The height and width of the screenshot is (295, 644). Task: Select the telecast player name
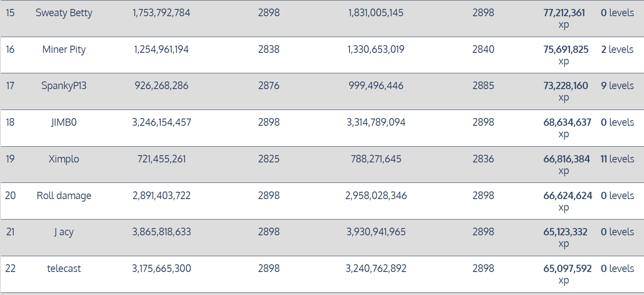pos(64,269)
